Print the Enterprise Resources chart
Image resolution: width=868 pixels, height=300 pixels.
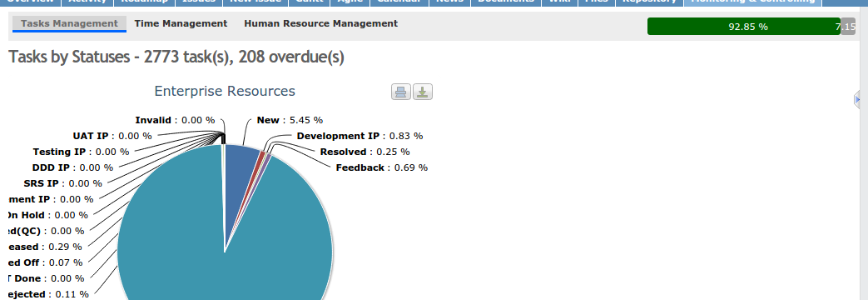401,92
